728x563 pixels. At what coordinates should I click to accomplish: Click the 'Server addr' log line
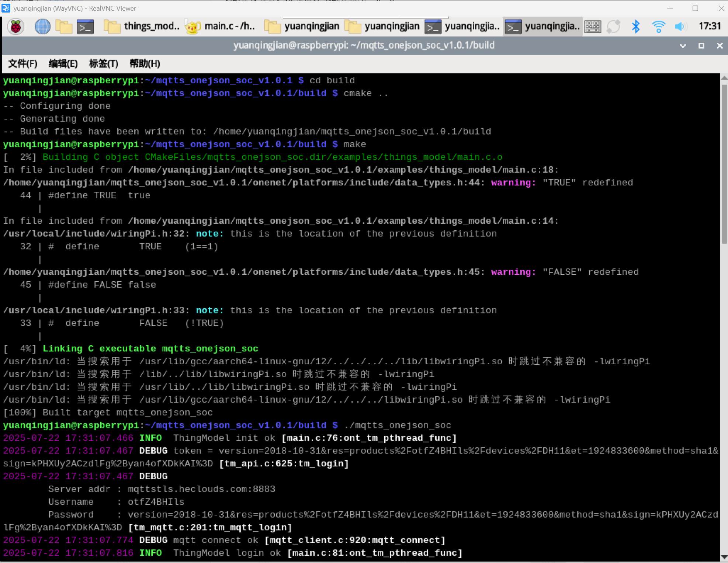(162, 489)
